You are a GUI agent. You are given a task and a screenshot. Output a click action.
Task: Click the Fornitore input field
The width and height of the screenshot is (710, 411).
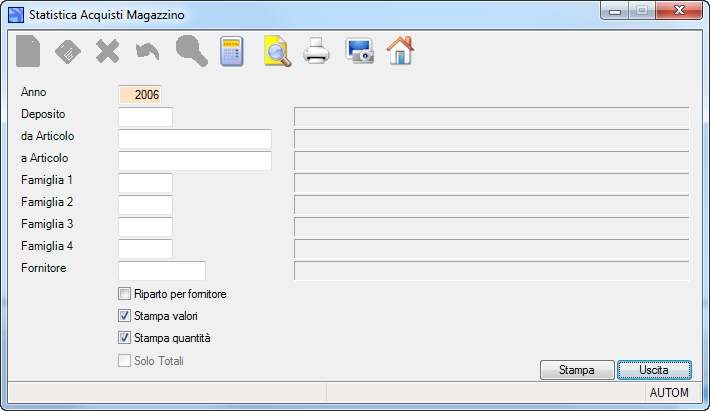click(x=162, y=271)
